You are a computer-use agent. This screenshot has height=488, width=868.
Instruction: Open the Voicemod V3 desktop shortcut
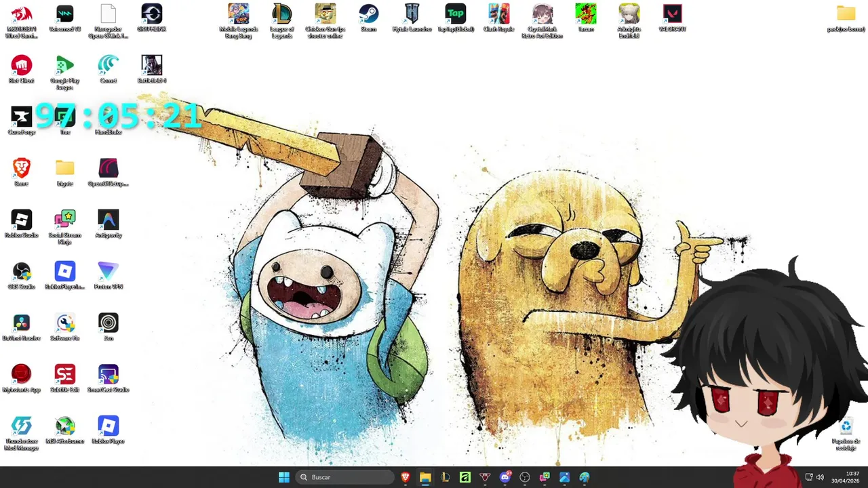point(64,19)
